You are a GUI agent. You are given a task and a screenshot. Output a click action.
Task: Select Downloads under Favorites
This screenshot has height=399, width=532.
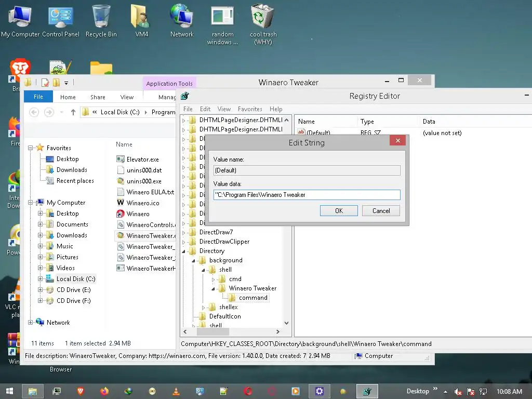click(66, 170)
